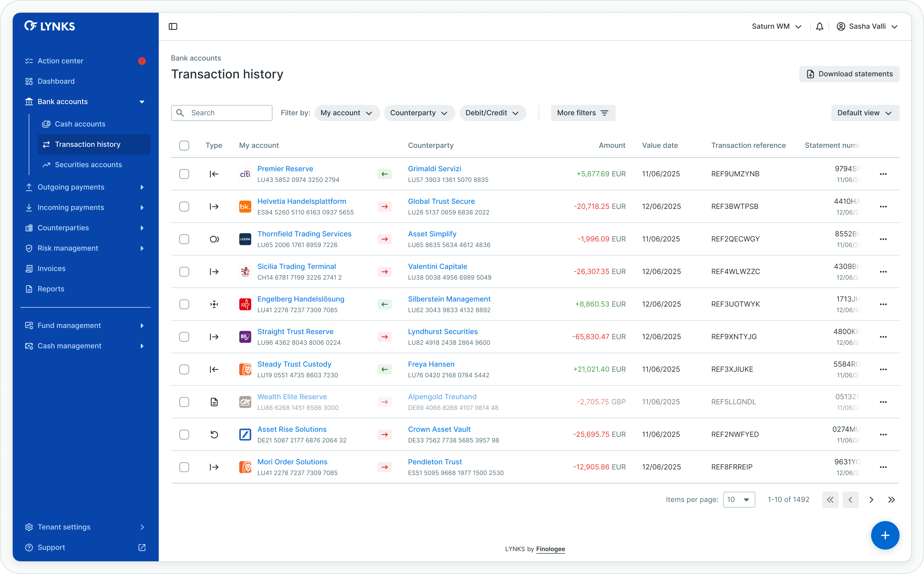Click the Support external link icon
The width and height of the screenshot is (924, 574).
(x=142, y=548)
